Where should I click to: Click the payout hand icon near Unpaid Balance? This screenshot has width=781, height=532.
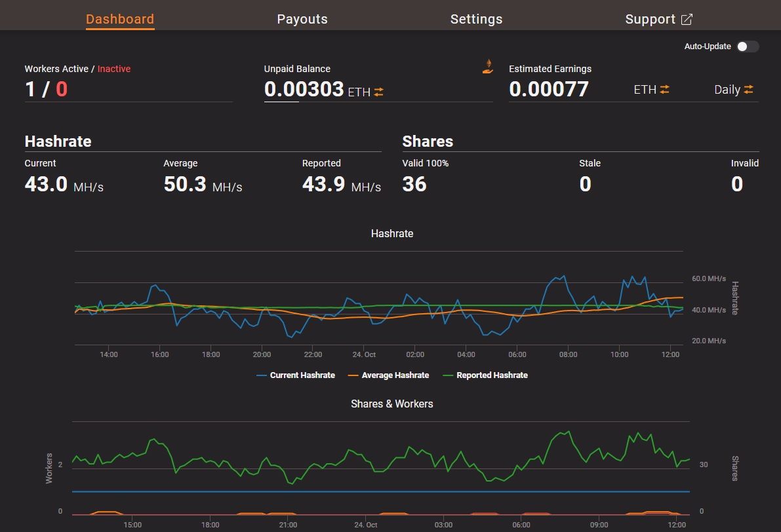click(488, 66)
